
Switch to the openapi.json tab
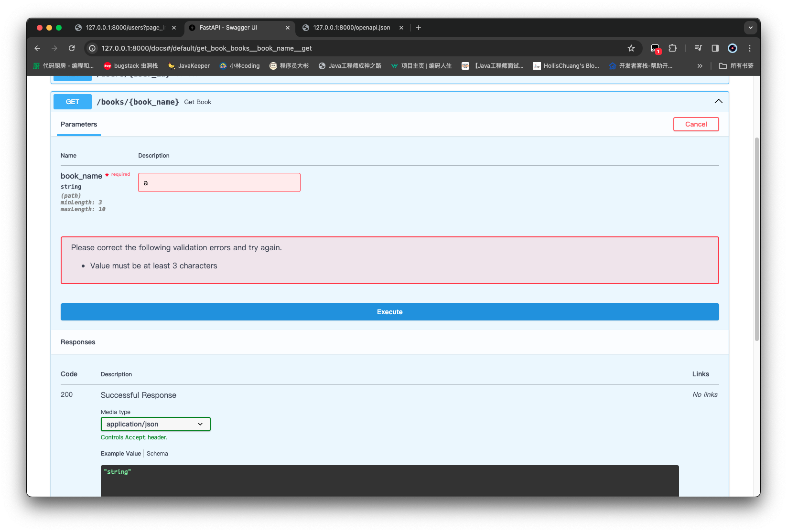tap(352, 28)
